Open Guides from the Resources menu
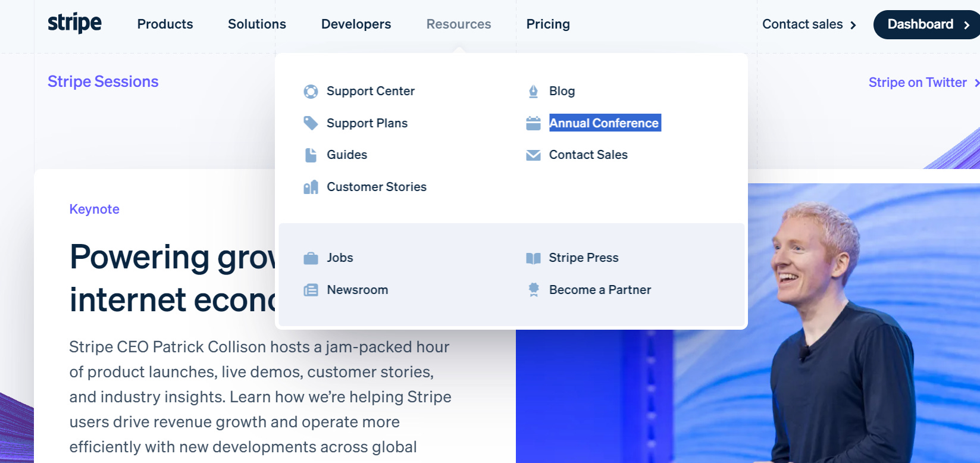Image resolution: width=980 pixels, height=463 pixels. [x=347, y=155]
